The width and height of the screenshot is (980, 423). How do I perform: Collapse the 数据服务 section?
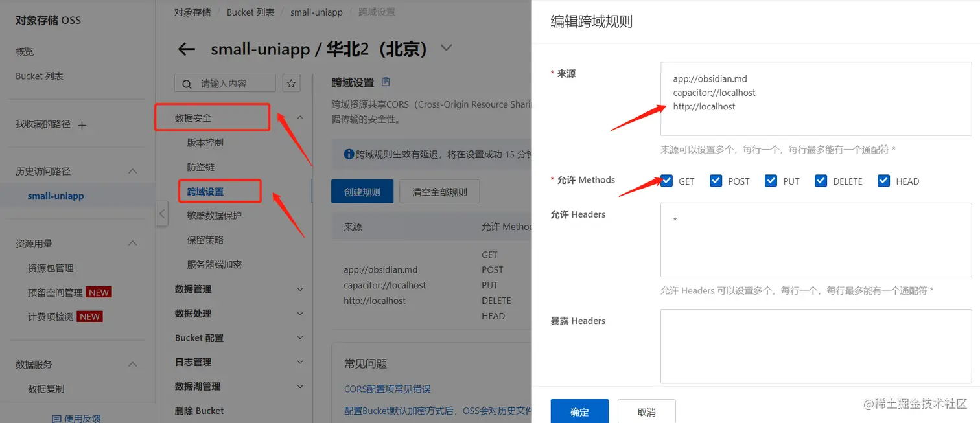[x=133, y=365]
